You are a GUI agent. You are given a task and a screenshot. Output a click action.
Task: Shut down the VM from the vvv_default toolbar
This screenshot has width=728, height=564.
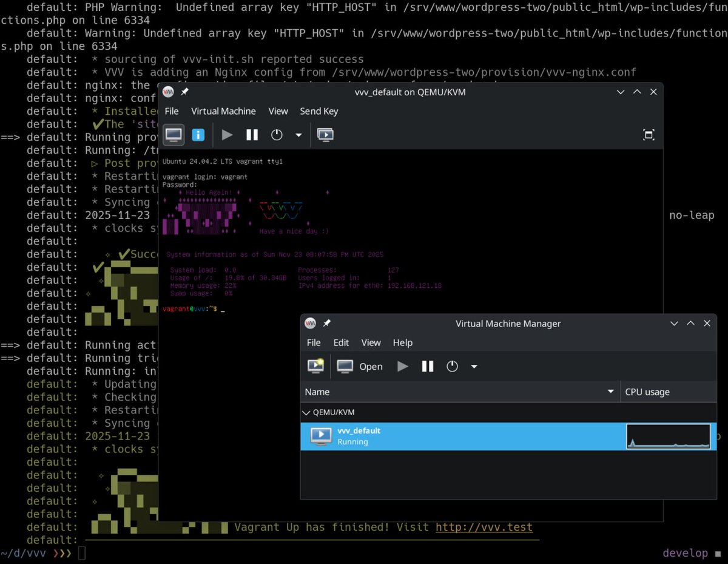click(x=277, y=135)
